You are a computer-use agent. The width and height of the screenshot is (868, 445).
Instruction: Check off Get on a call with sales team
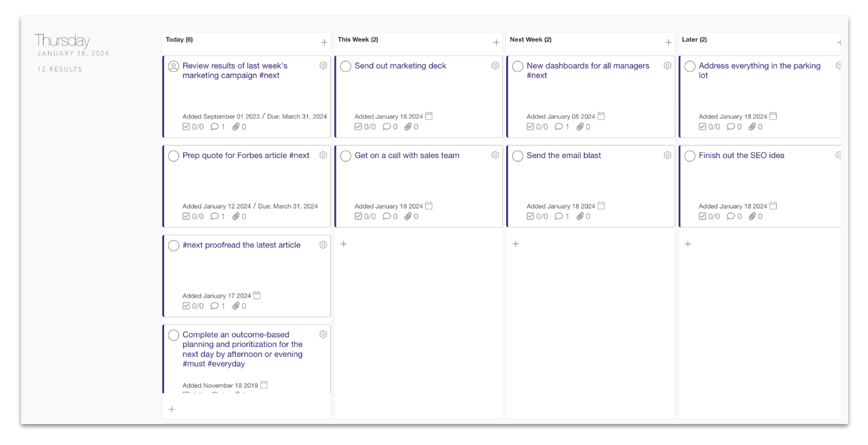[x=346, y=156]
